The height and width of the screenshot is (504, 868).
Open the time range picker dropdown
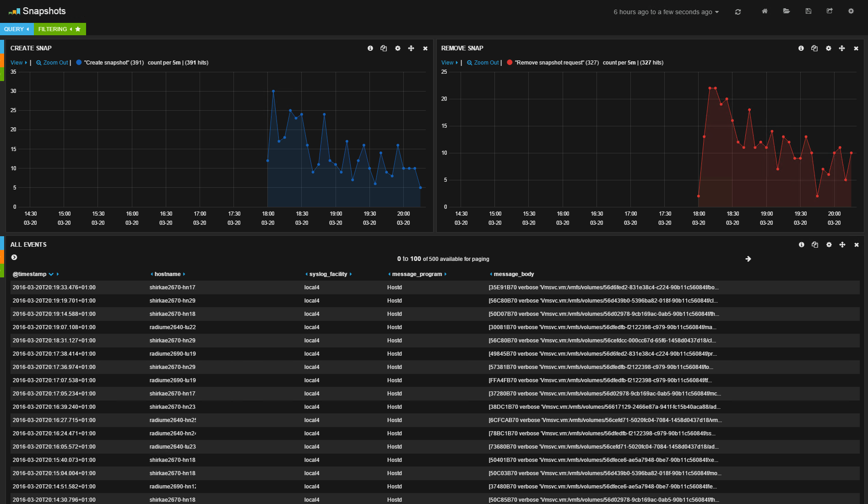click(x=666, y=12)
